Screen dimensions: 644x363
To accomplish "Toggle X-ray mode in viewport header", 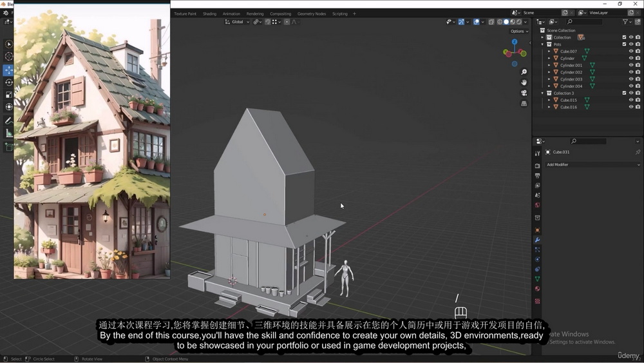I will (x=491, y=22).
